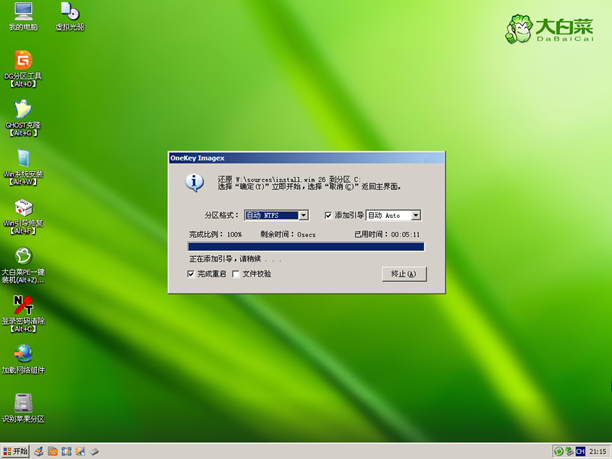The width and height of the screenshot is (612, 459).
Task: Open the 我的电脑 desktop icon
Action: (22, 13)
